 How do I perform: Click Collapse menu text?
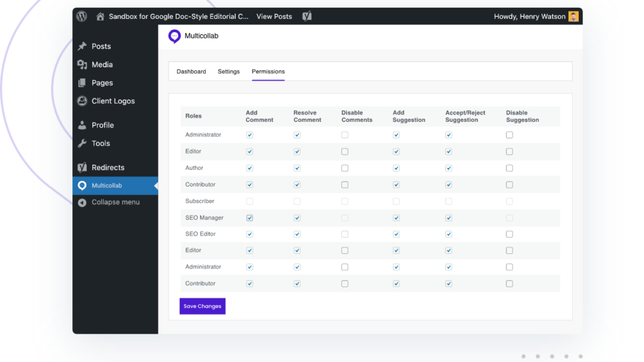[116, 202]
